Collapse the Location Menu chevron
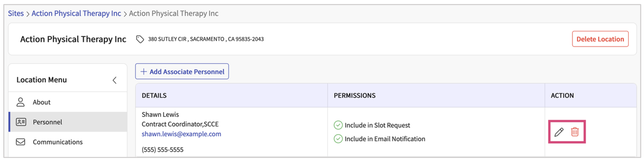Screen dimensions: 644x161 (x=115, y=80)
